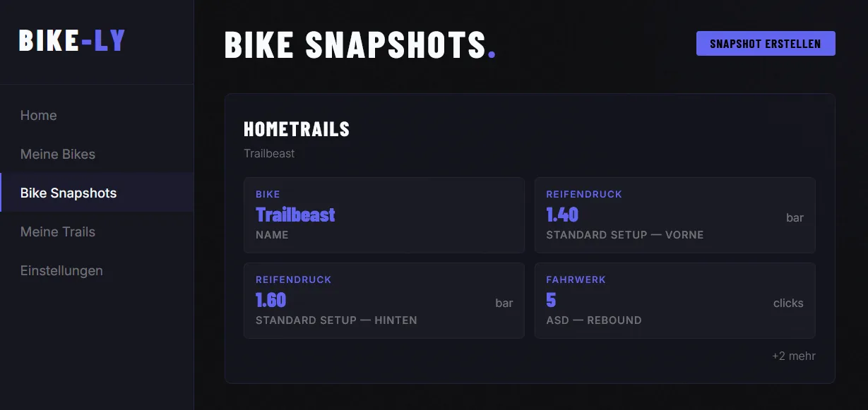Open the REIFENDRUCK hinten card

[x=384, y=300]
